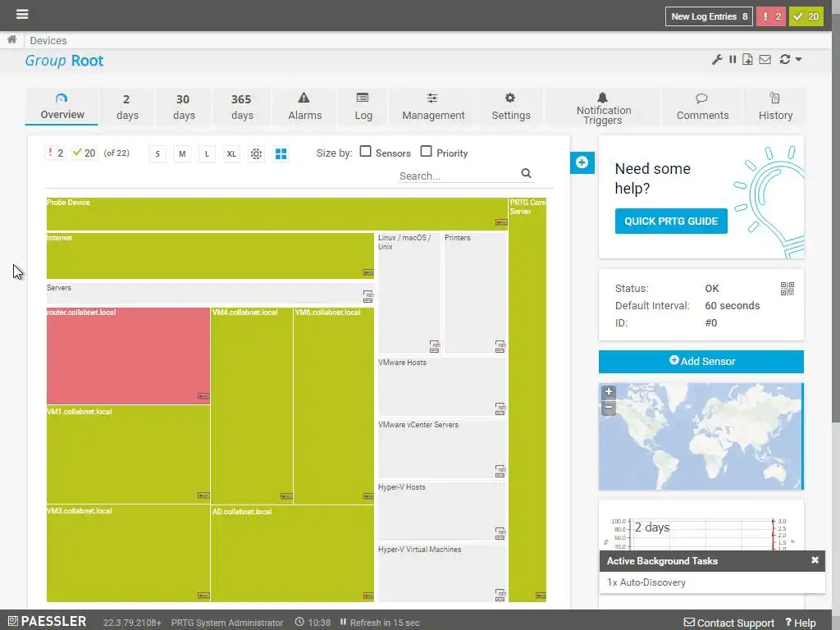Pause monitoring with the pause icon
The image size is (840, 630).
[x=733, y=59]
